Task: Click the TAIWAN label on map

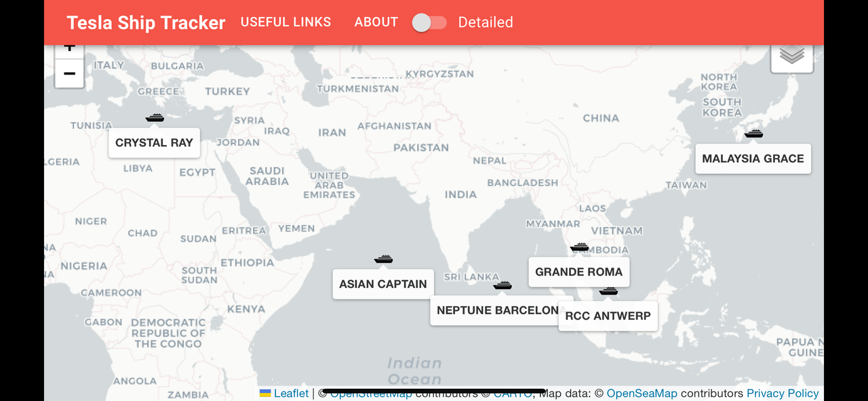Action: click(686, 184)
